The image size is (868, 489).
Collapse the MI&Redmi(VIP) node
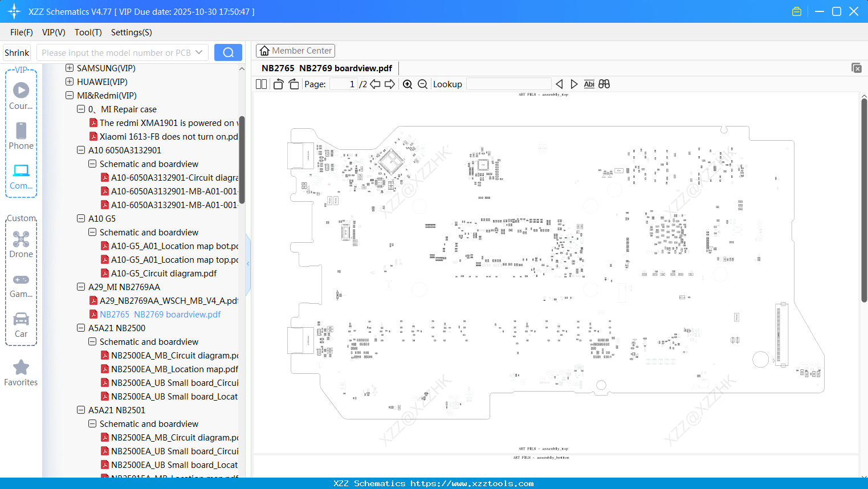point(70,96)
